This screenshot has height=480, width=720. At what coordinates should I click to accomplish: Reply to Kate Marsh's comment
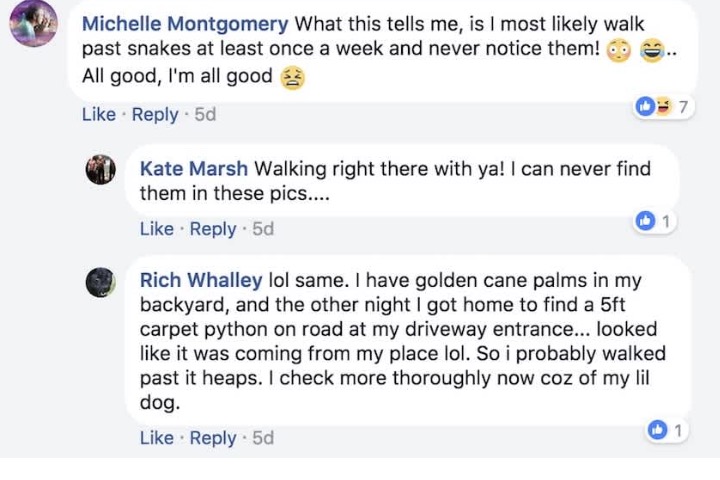pos(213,229)
